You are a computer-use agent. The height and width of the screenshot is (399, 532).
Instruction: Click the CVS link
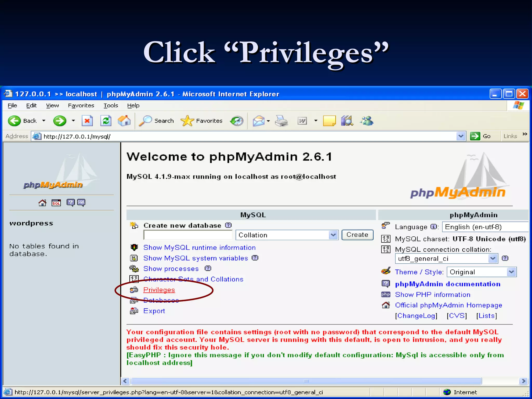(x=457, y=316)
